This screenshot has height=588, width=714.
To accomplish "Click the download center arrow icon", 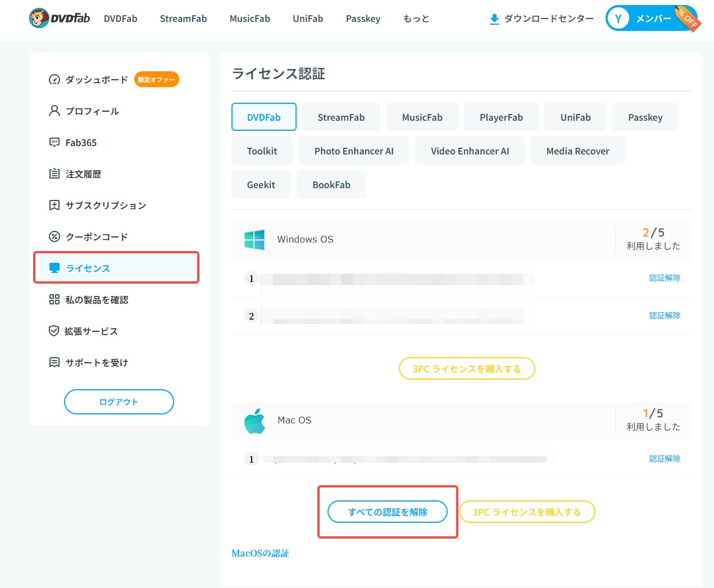I will [x=494, y=19].
